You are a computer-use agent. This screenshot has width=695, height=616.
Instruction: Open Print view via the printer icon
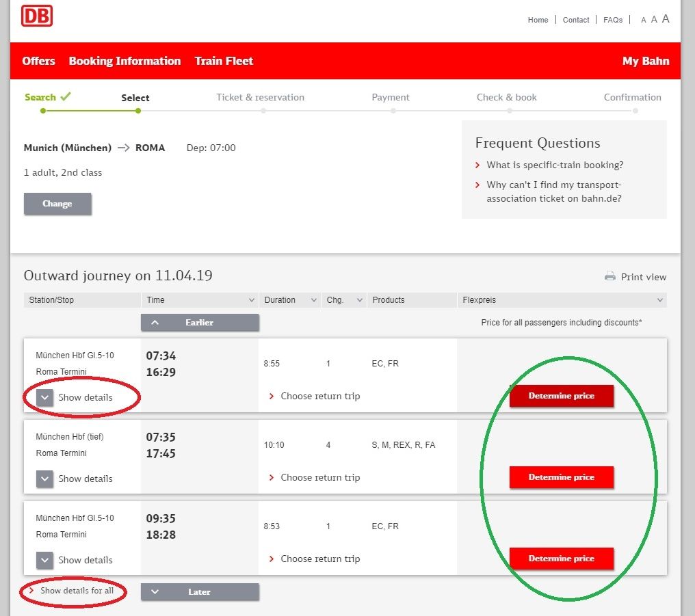609,277
